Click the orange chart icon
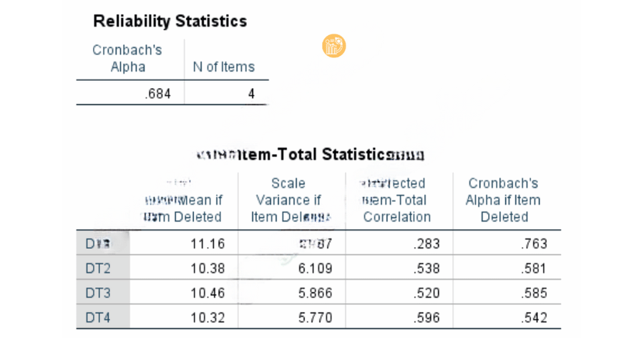 (x=334, y=46)
